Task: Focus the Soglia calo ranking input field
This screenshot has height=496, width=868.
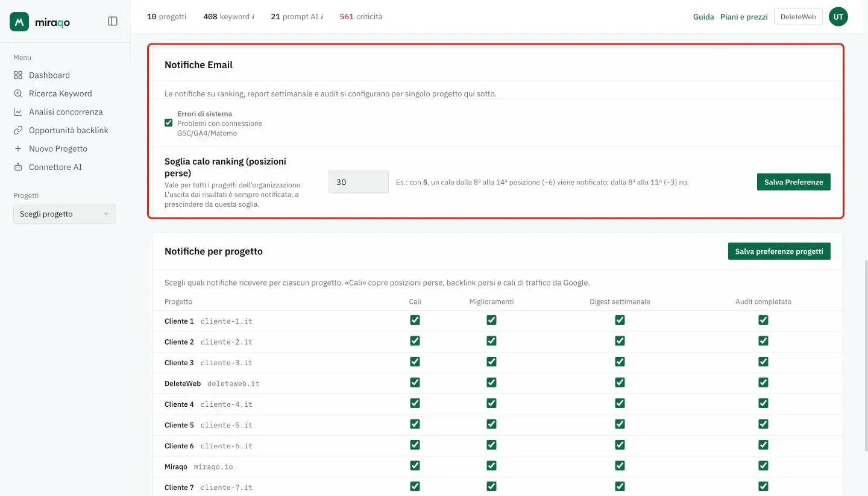Action: click(358, 182)
